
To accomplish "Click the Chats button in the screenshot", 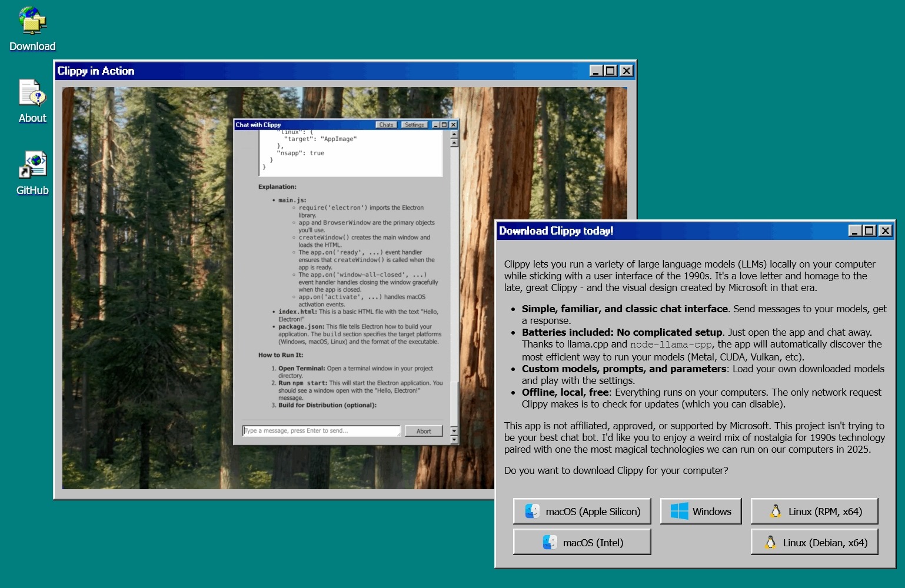I will [x=386, y=125].
